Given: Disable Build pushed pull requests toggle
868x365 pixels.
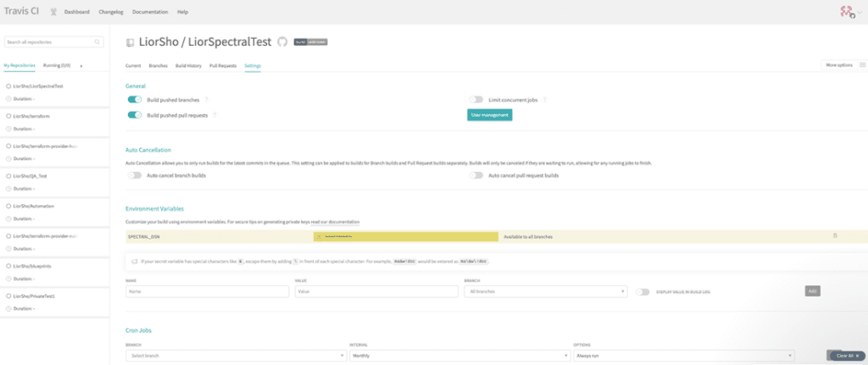Looking at the screenshot, I should pos(135,115).
